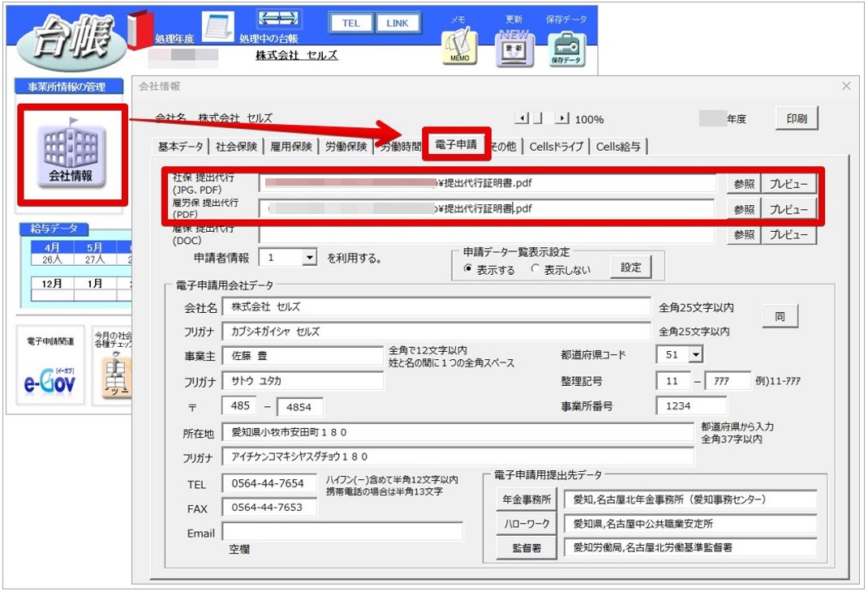Click the 4月 cell in 給与データ
868x591 pixels.
click(52, 247)
